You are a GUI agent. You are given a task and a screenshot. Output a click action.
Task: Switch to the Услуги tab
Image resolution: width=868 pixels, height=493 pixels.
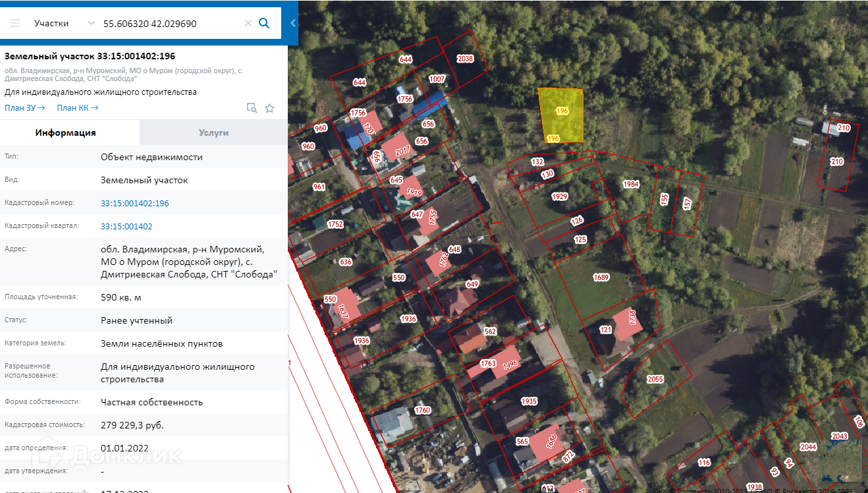pos(214,132)
